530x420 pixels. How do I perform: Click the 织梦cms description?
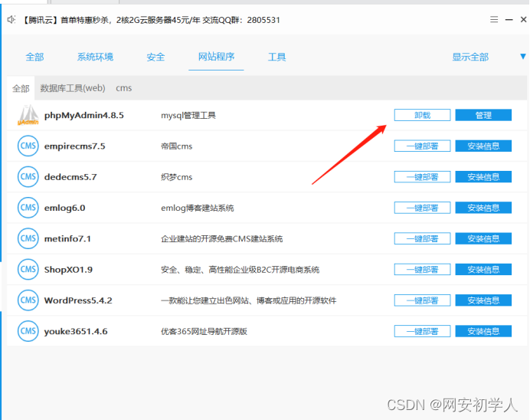point(176,177)
